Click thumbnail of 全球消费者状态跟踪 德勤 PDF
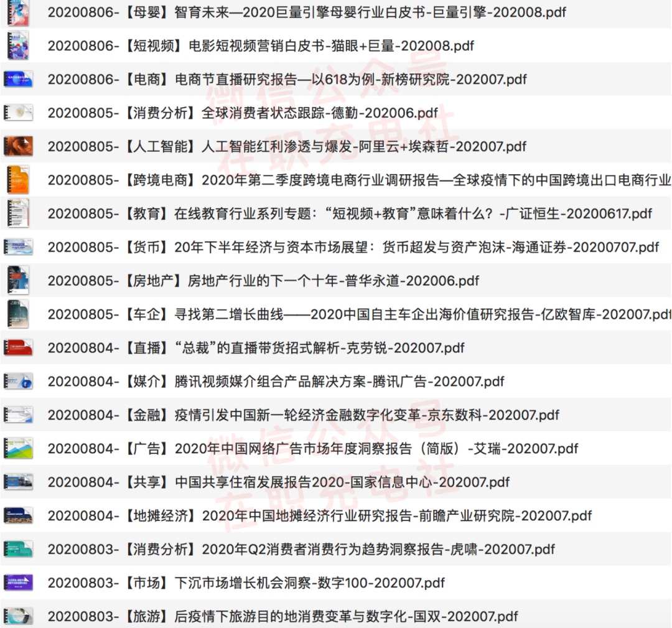 coord(19,113)
